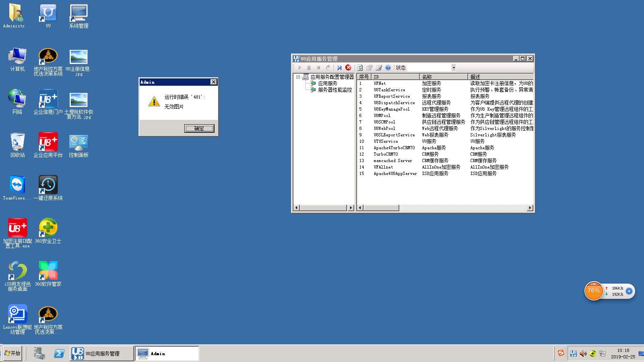Screen dimensions: 644x362
Task: Click the UU desktop shortcut
Action: (x=48, y=16)
